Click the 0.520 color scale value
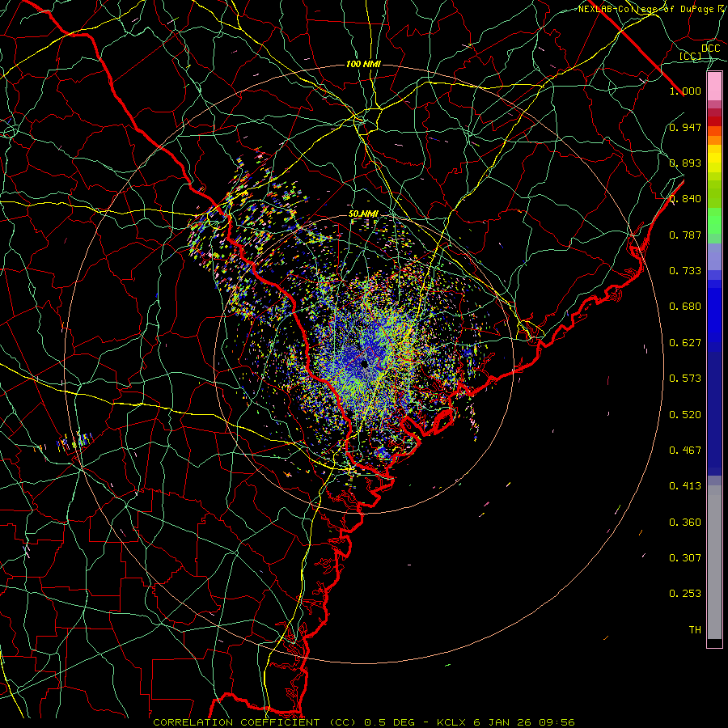The image size is (728, 728). click(x=685, y=415)
